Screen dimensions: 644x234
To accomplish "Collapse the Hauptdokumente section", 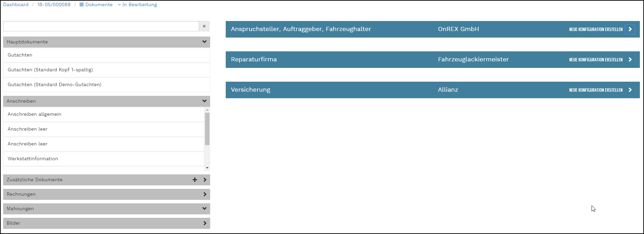I will point(204,42).
